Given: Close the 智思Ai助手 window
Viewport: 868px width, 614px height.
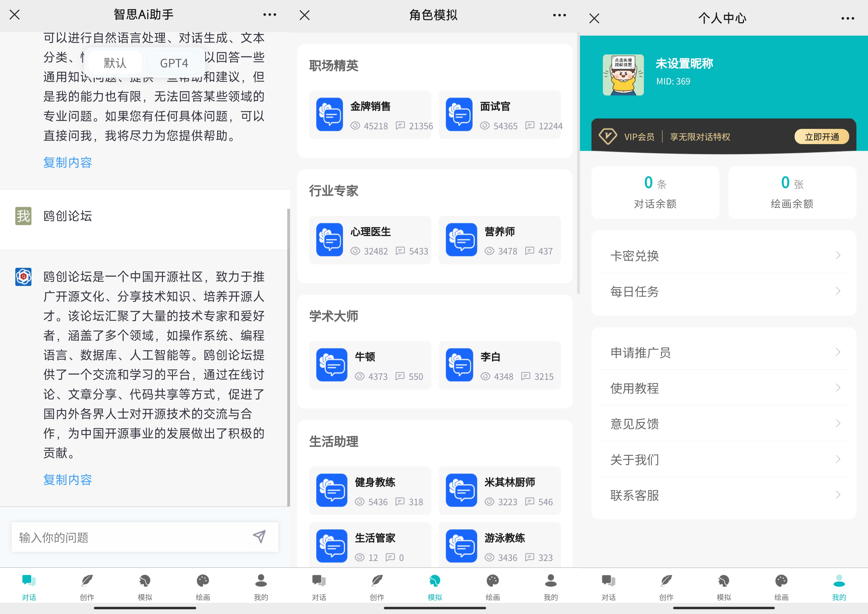Looking at the screenshot, I should 15,15.
